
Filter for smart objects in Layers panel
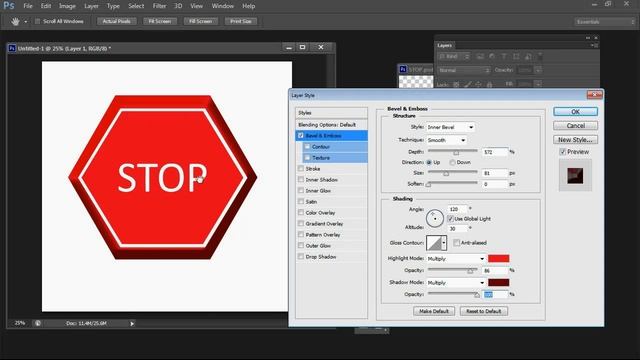[x=528, y=56]
